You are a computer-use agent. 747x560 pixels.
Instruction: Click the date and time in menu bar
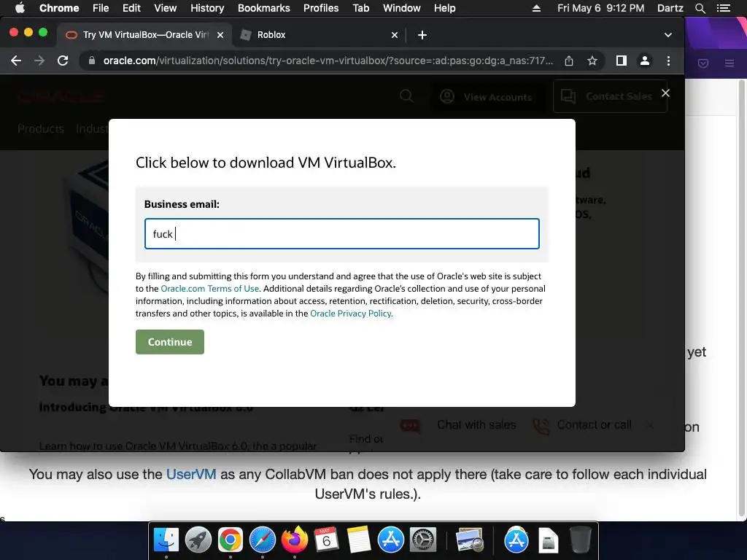point(601,8)
